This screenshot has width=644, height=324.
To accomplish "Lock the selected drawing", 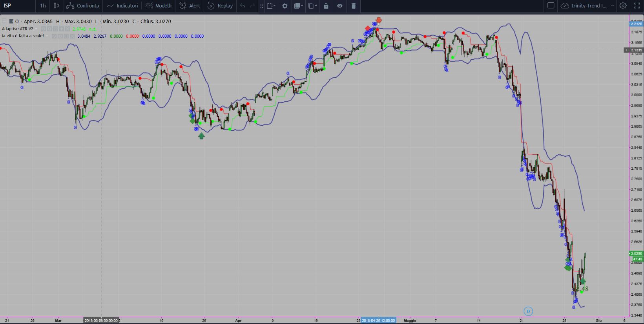I will (x=326, y=6).
